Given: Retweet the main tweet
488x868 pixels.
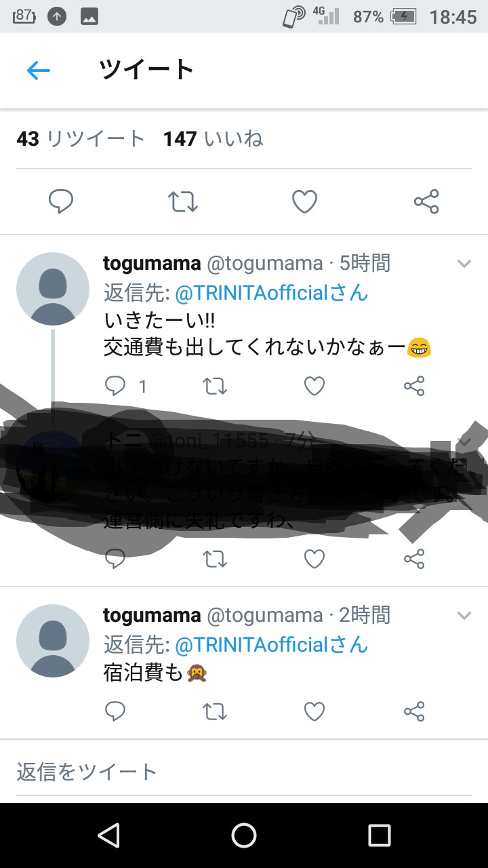Looking at the screenshot, I should click(182, 201).
